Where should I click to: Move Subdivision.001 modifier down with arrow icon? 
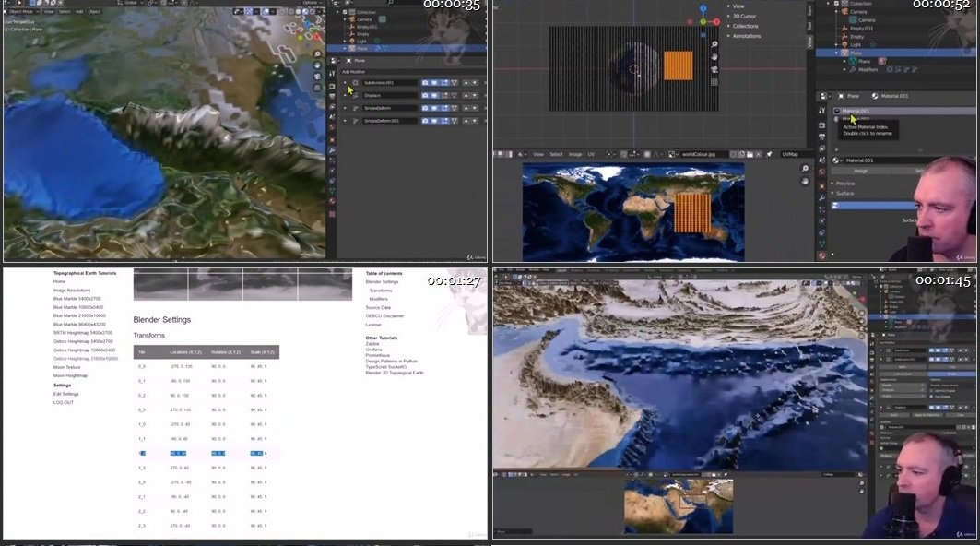point(475,83)
